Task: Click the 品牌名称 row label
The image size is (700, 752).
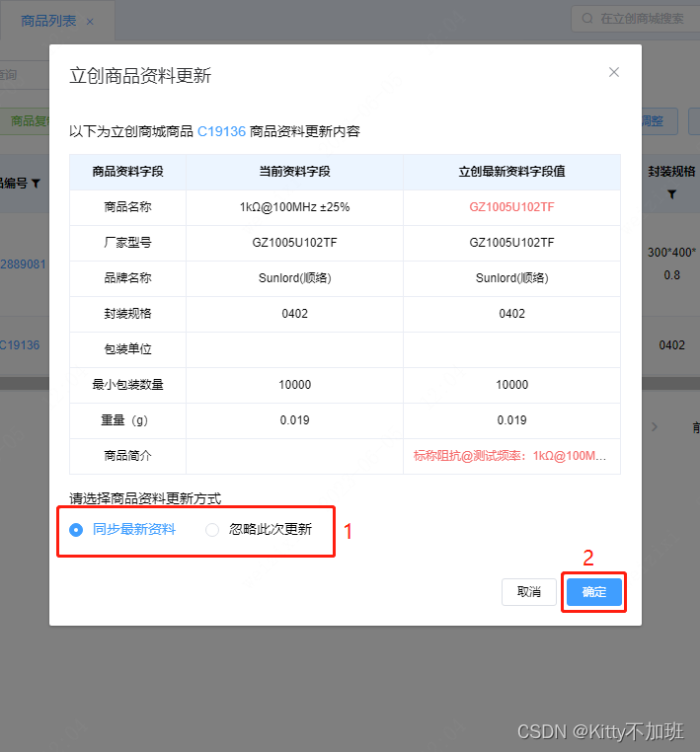Action: click(127, 278)
